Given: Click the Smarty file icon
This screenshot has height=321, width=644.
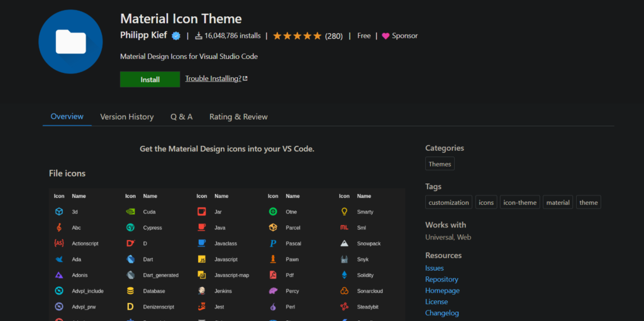Looking at the screenshot, I should click(345, 212).
